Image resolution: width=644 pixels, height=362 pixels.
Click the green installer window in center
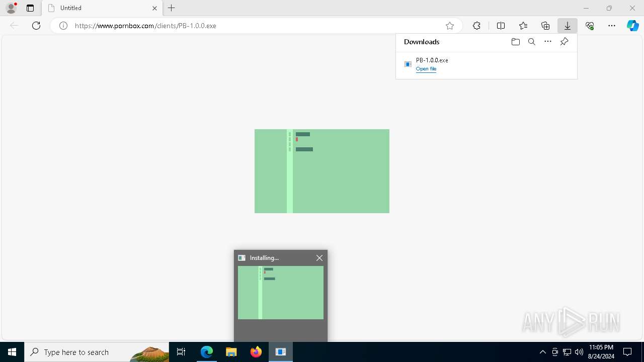point(322,171)
